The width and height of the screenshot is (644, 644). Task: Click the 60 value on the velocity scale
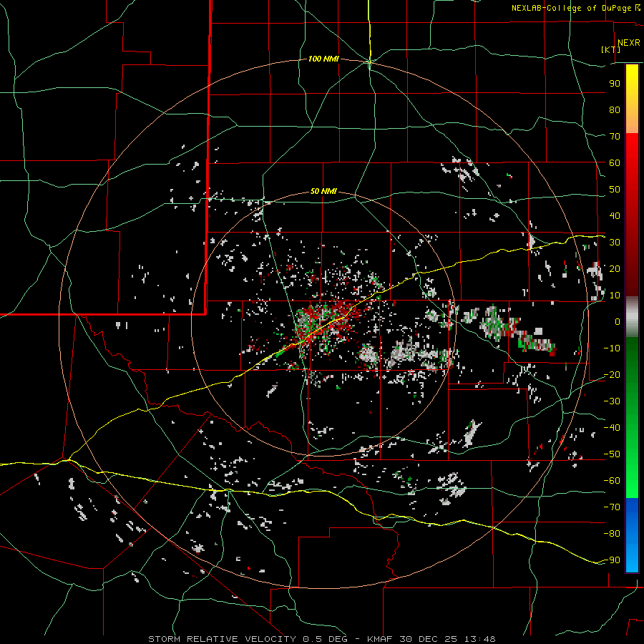point(615,163)
